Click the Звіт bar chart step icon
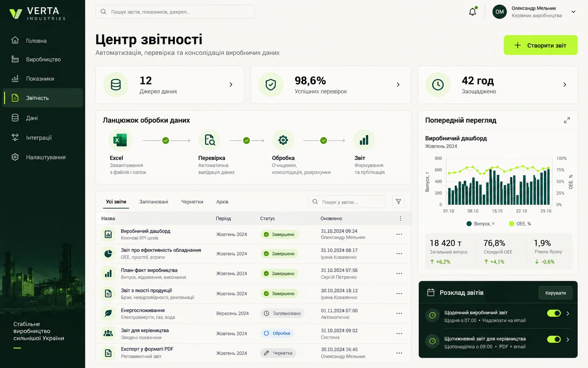Viewport: 588px width, 368px height. tap(364, 140)
